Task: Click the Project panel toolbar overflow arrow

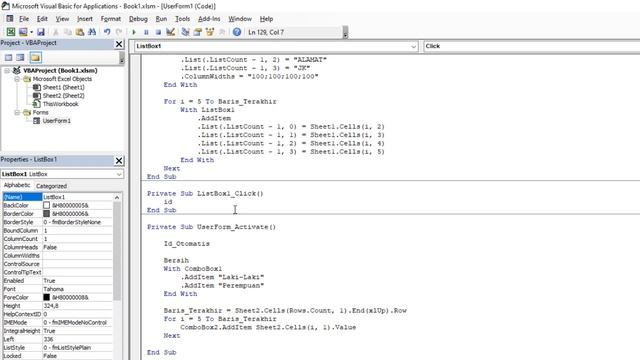Action: coord(121,59)
